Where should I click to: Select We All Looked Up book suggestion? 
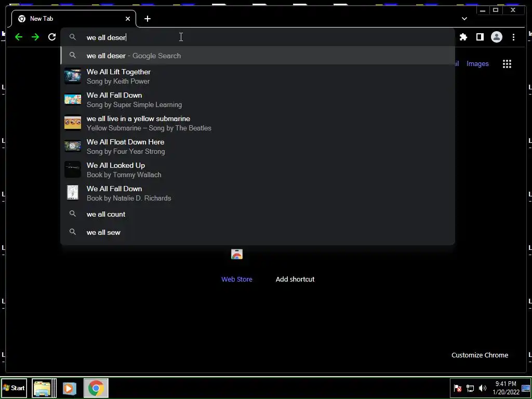(258, 170)
